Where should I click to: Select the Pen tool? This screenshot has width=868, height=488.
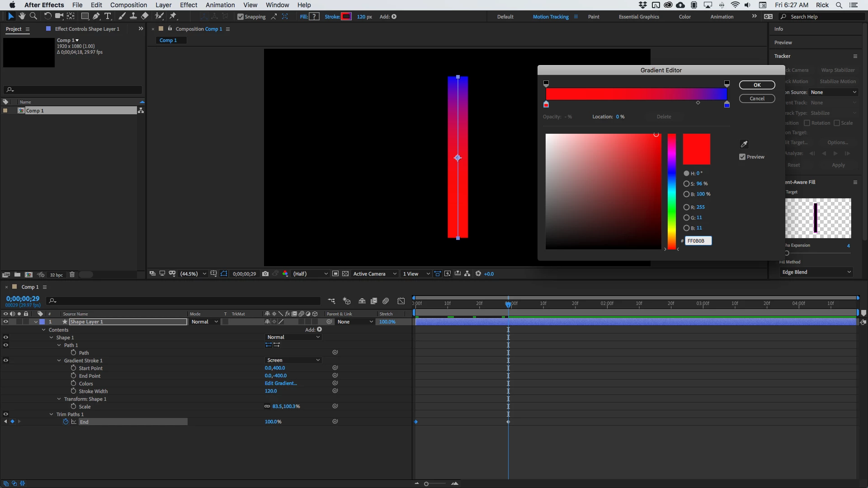[96, 16]
